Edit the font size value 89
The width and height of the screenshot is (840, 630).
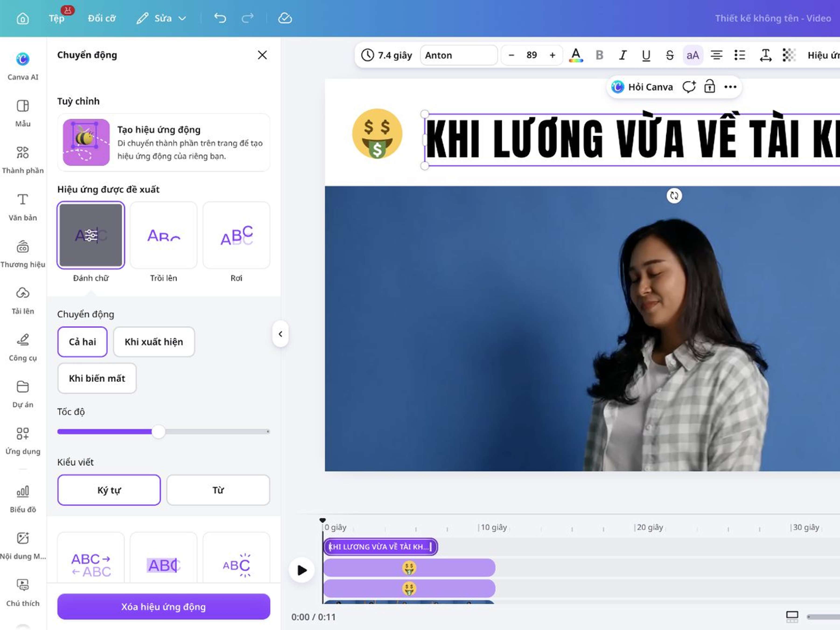pos(532,55)
